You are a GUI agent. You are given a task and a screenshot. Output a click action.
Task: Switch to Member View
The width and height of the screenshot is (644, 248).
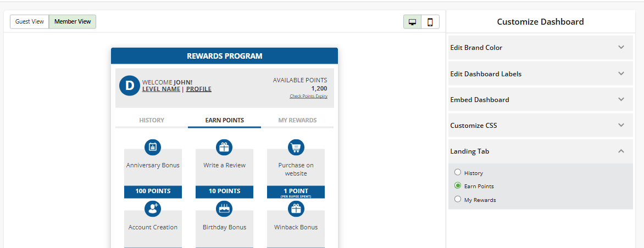tap(73, 22)
